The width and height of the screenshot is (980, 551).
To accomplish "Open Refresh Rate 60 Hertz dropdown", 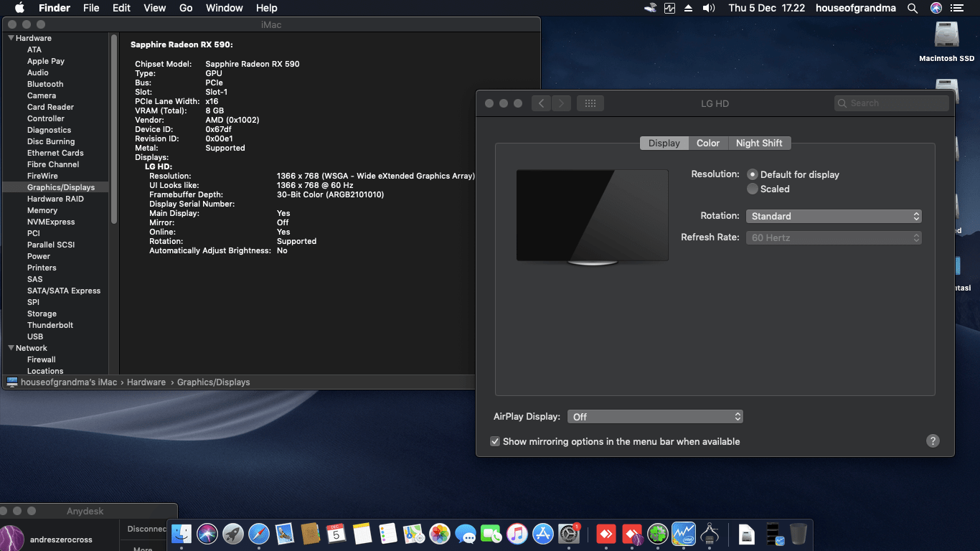I will click(834, 237).
